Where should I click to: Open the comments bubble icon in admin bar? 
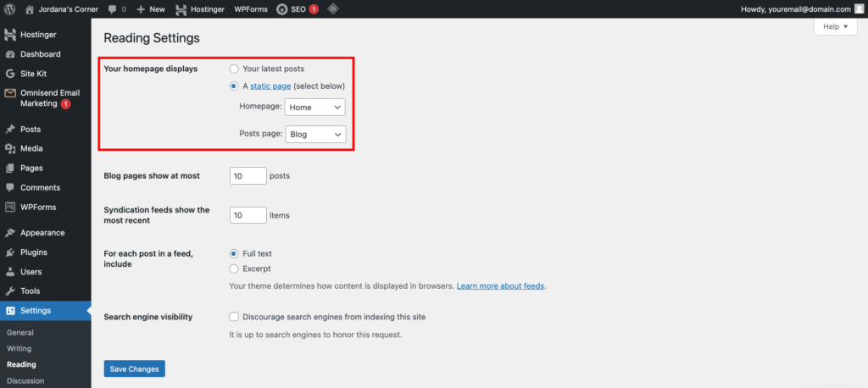pyautogui.click(x=113, y=9)
